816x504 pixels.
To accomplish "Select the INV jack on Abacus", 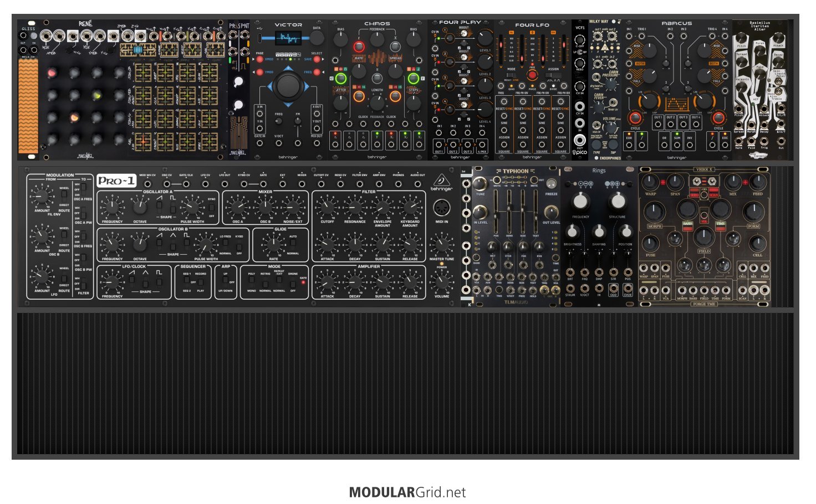I will 690,145.
